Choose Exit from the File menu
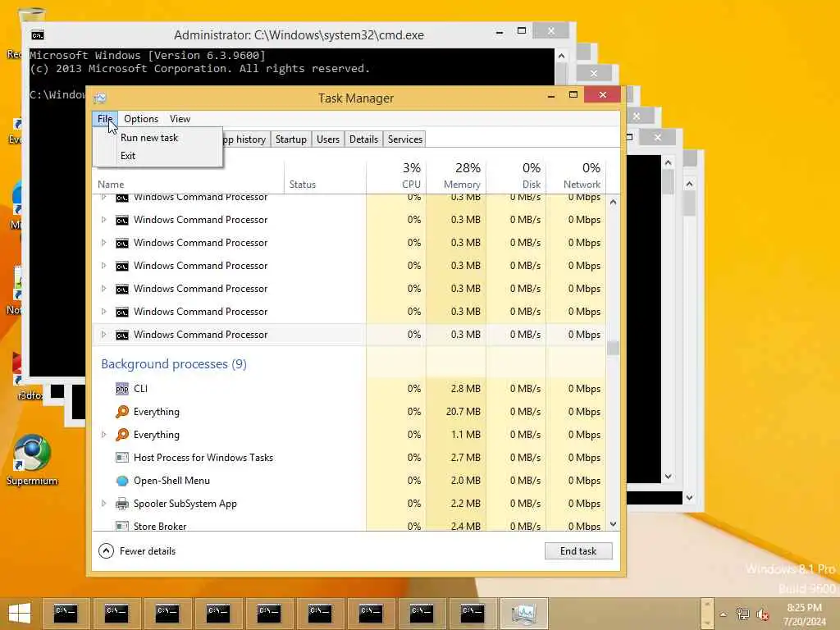The width and height of the screenshot is (840, 630). 128,156
